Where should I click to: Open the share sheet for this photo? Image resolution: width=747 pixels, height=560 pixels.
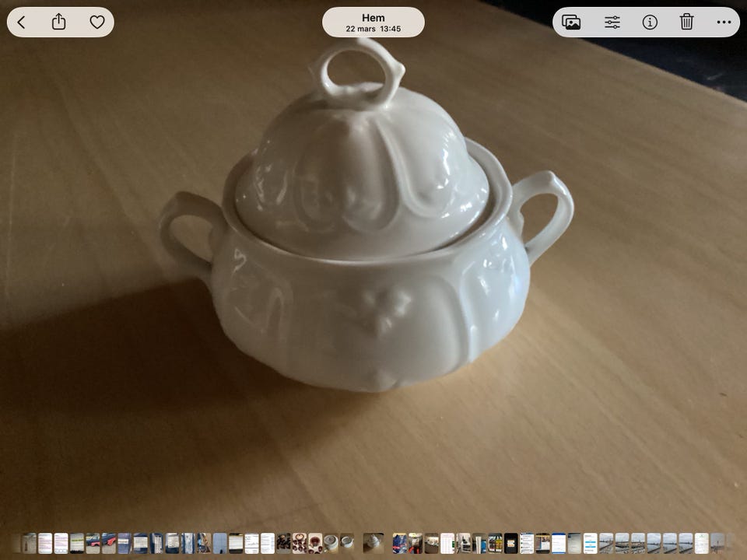point(59,23)
